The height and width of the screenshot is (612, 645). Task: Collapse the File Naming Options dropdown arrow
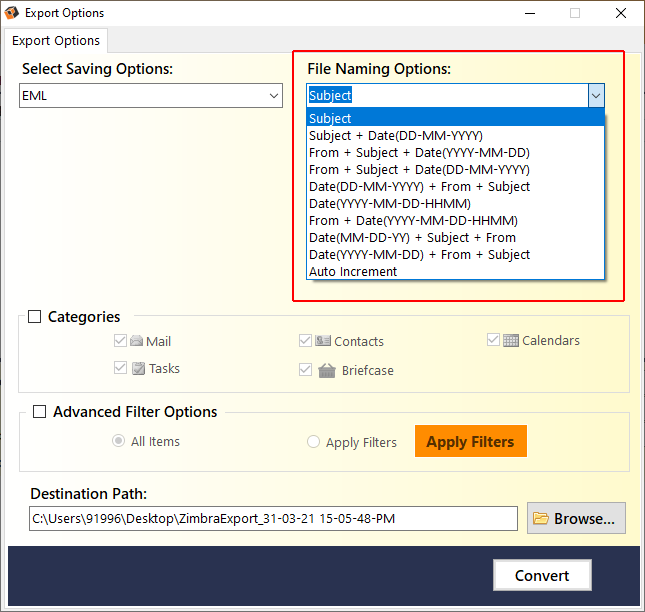pos(596,96)
